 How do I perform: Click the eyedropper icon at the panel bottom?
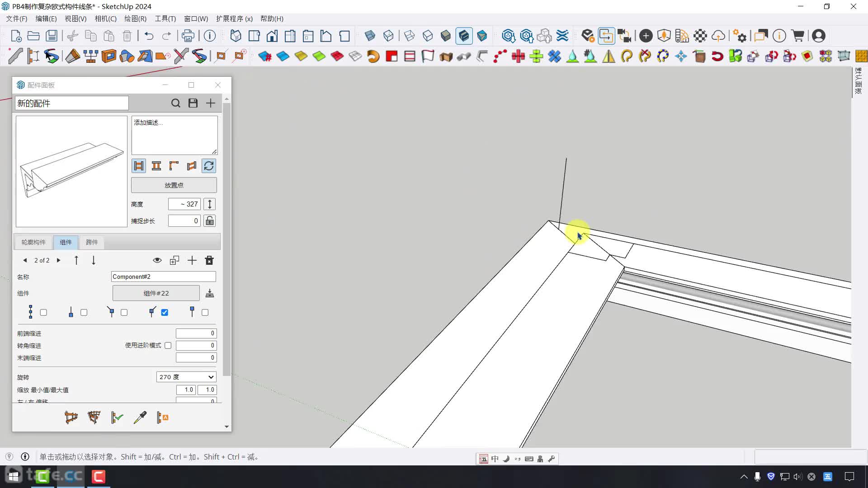pyautogui.click(x=140, y=417)
